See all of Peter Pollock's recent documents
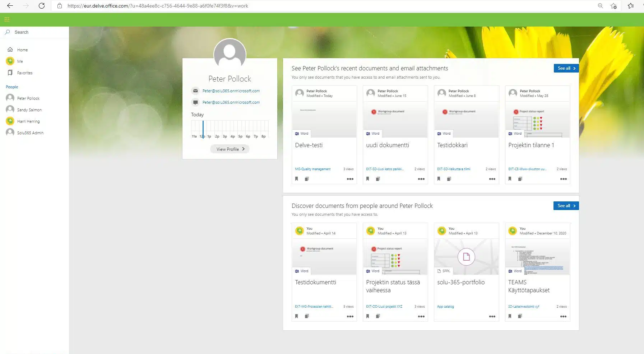Viewport: 644px width, 354px height. pos(566,68)
